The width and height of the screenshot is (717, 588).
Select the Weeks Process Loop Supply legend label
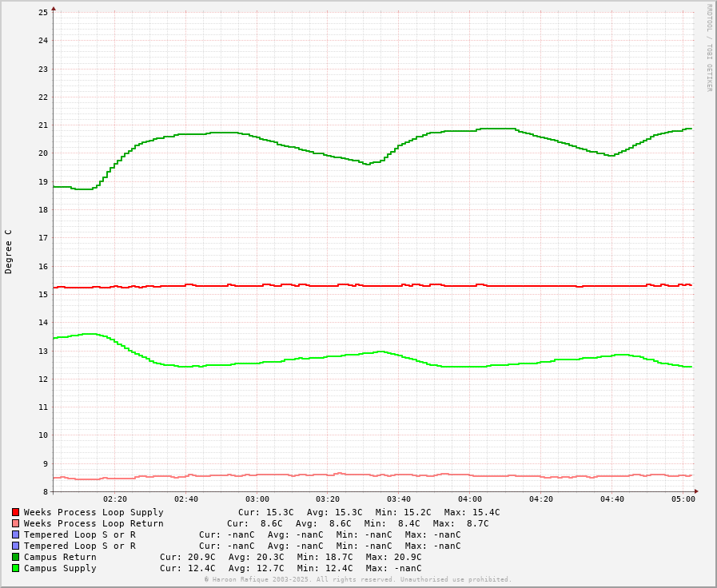[x=94, y=512]
